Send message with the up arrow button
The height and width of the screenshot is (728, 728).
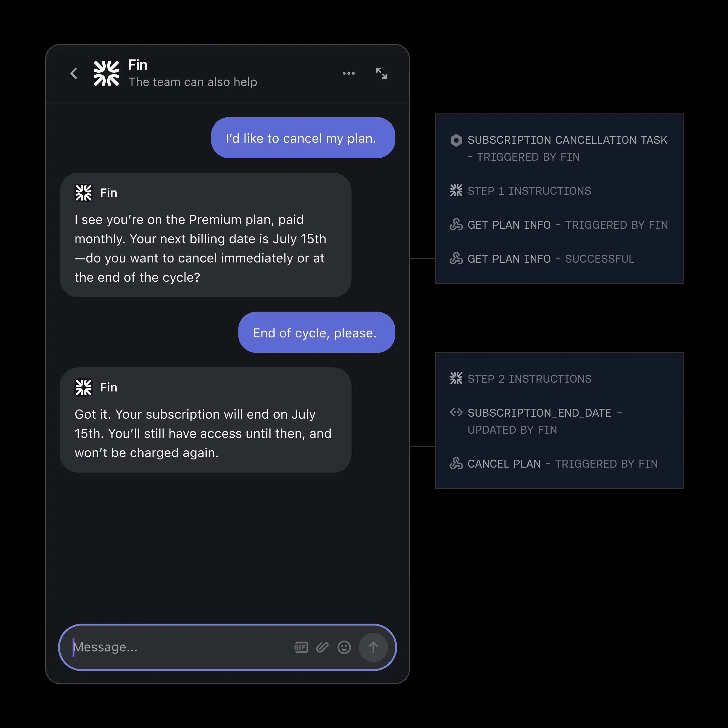(x=373, y=647)
